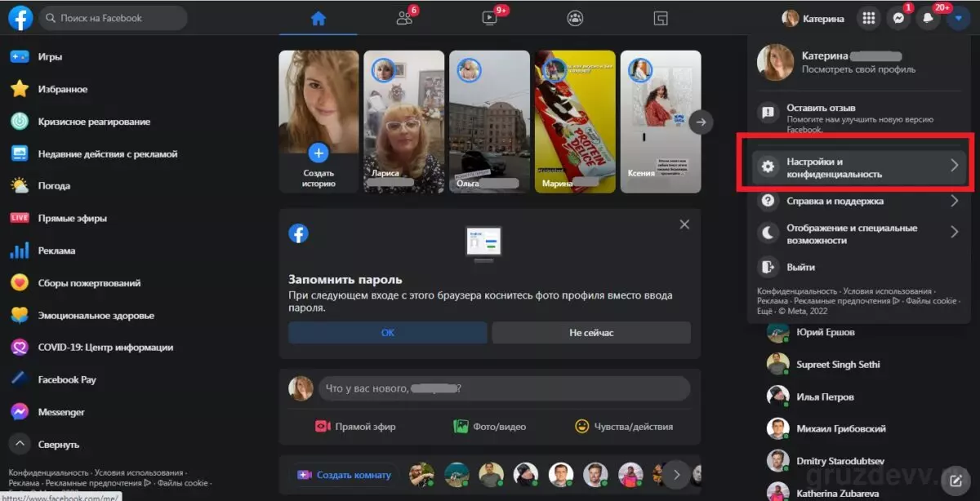Open the Создать историю story thumbnail
The height and width of the screenshot is (501, 980).
pos(318,122)
